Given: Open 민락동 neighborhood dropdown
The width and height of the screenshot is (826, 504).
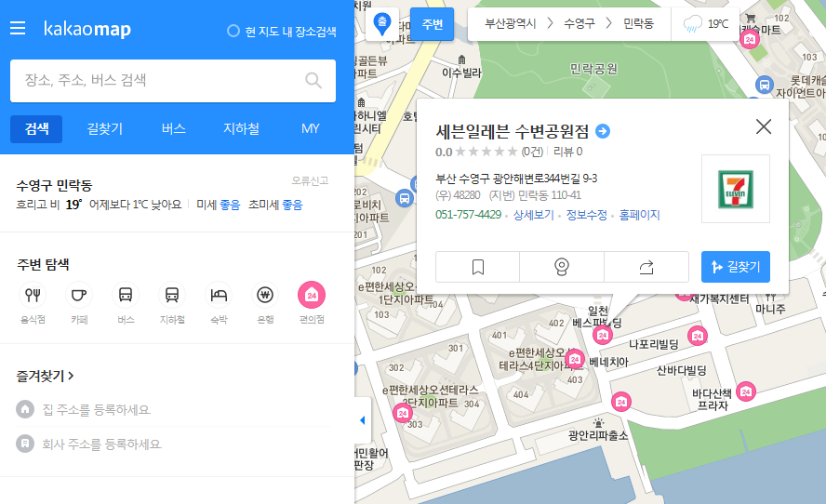Looking at the screenshot, I should coord(638,23).
